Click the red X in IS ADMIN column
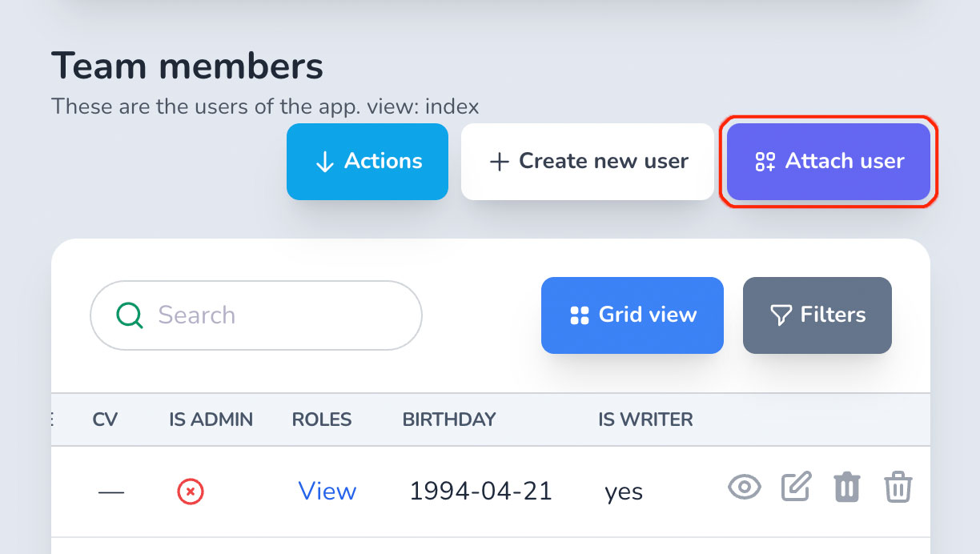This screenshot has width=980, height=554. pos(191,492)
